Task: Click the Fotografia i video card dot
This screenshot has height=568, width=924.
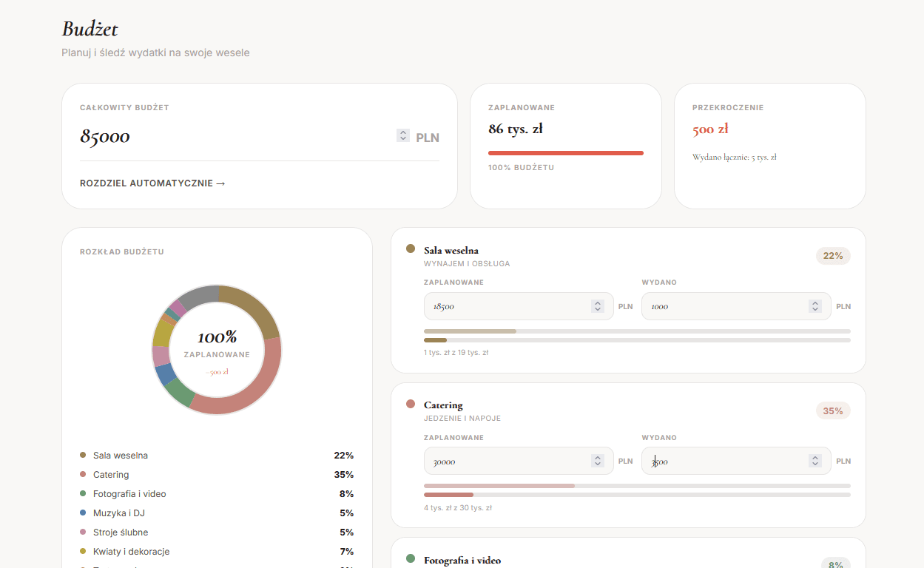Action: (411, 558)
